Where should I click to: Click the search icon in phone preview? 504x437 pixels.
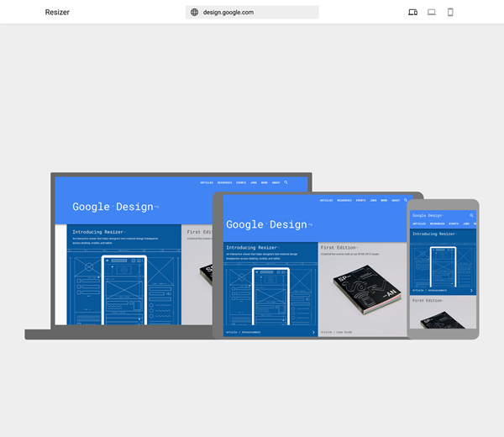(471, 215)
